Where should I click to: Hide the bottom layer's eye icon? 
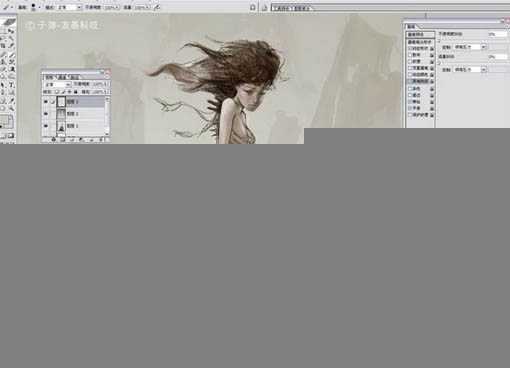[46, 126]
